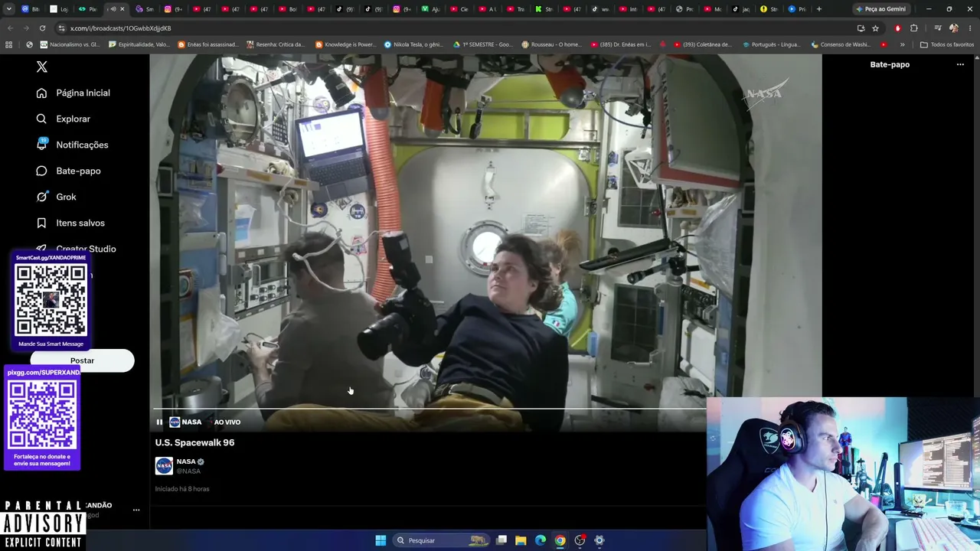Reload the current page
Image resolution: width=980 pixels, height=551 pixels.
point(42,28)
